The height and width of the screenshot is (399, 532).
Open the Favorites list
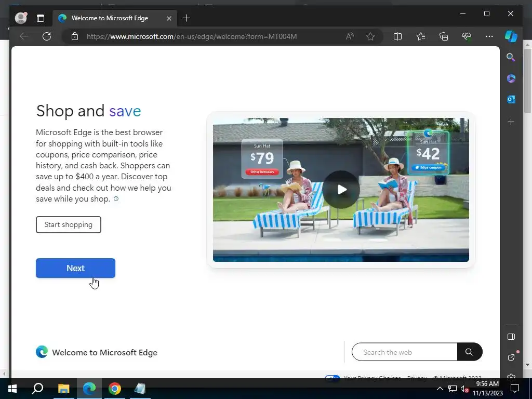tap(421, 36)
